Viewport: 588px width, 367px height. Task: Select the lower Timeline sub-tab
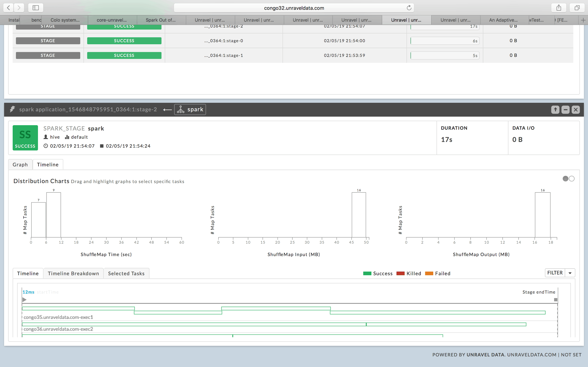point(28,273)
